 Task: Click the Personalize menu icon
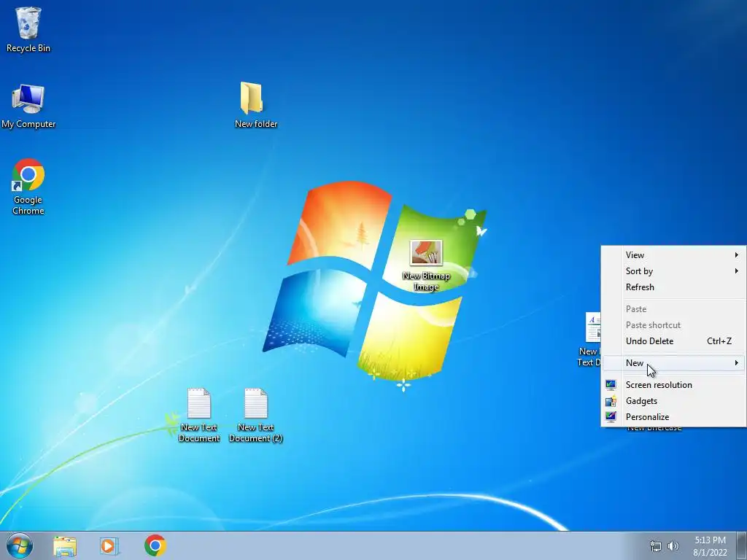pos(611,416)
